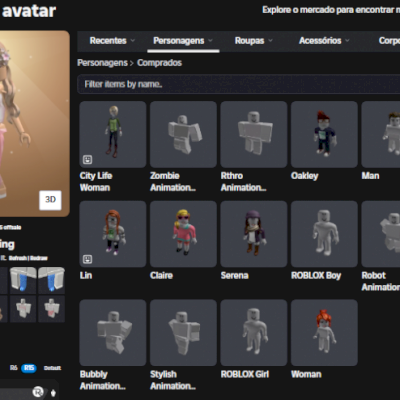The width and height of the screenshot is (400, 400).
Task: Click the 'Woman' name label in bottom row
Action: coord(306,374)
